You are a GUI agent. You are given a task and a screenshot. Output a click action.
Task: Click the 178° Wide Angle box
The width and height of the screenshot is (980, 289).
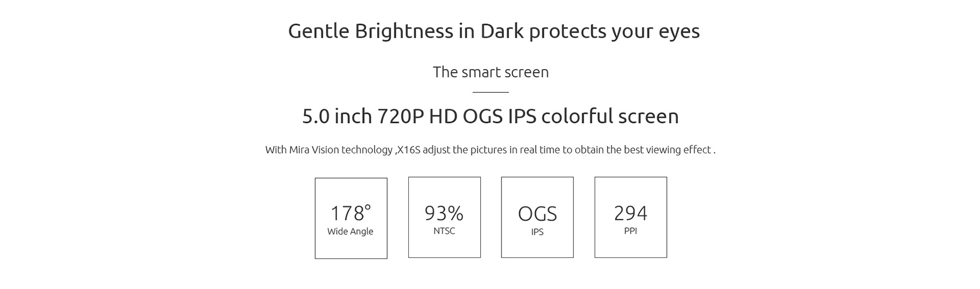pos(351,218)
